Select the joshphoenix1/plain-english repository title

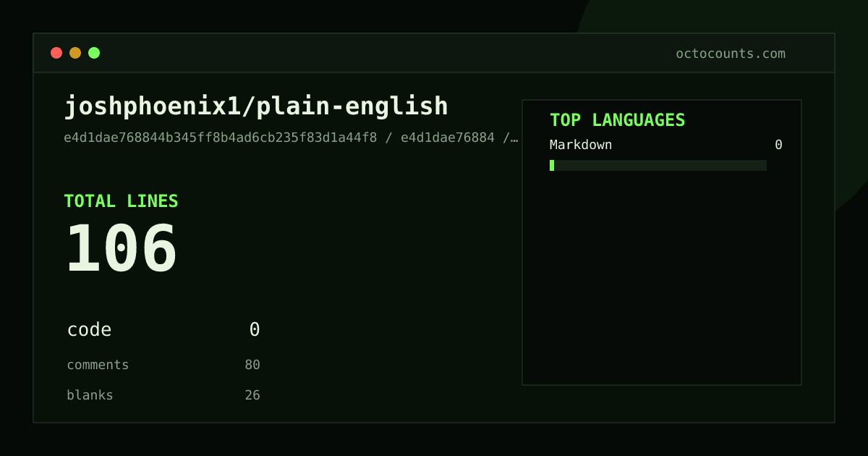click(256, 106)
